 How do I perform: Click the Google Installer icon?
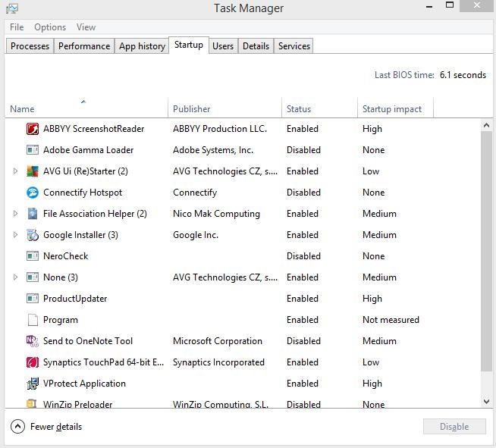point(33,235)
